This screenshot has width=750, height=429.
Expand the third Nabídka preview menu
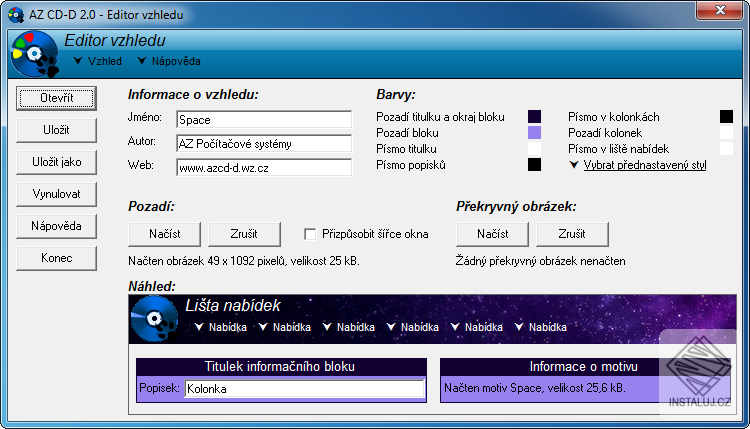click(x=349, y=327)
